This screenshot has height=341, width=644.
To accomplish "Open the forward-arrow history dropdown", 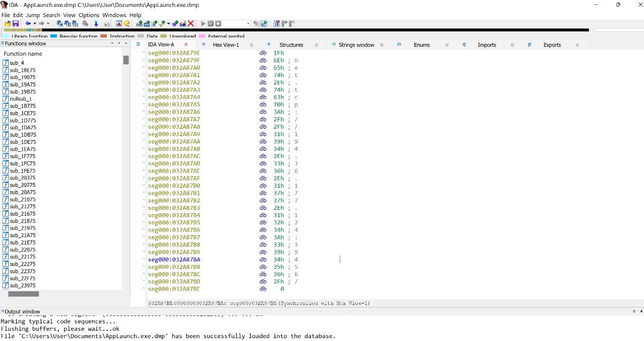I will pyautogui.click(x=48, y=23).
